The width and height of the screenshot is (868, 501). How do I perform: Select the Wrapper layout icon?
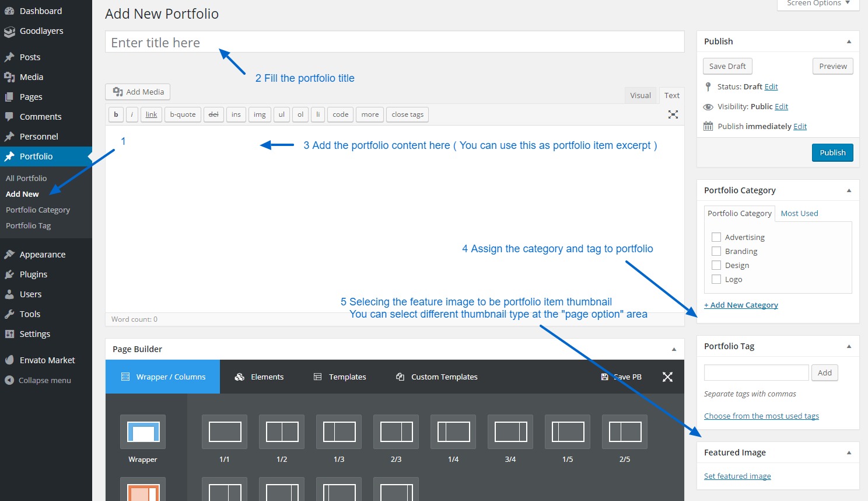(x=143, y=432)
